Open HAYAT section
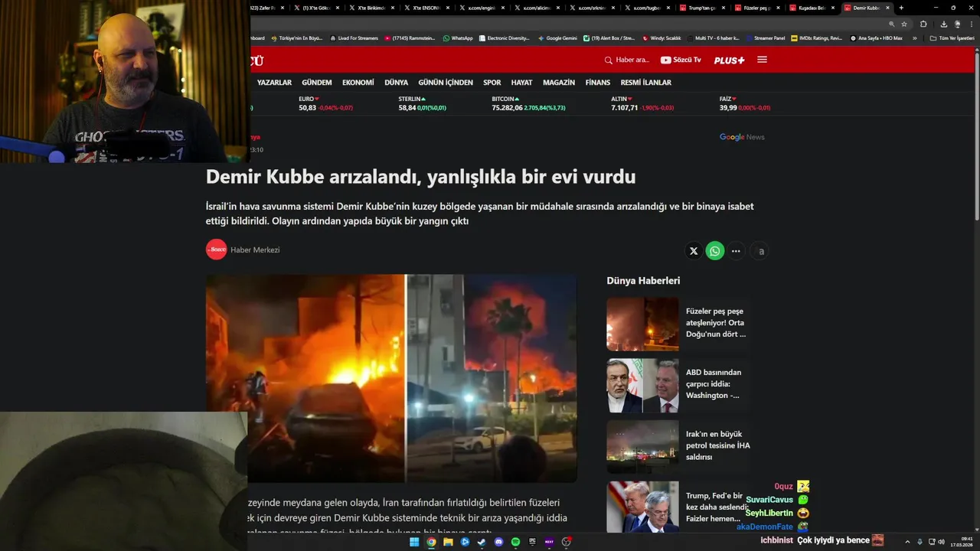Screen dimensions: 980x551 click(x=522, y=83)
